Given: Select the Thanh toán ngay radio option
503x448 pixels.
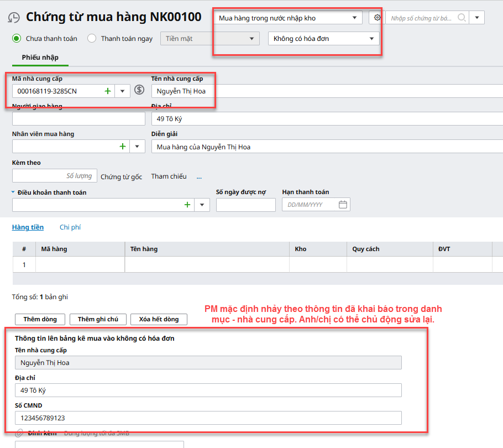Looking at the screenshot, I should coord(92,39).
